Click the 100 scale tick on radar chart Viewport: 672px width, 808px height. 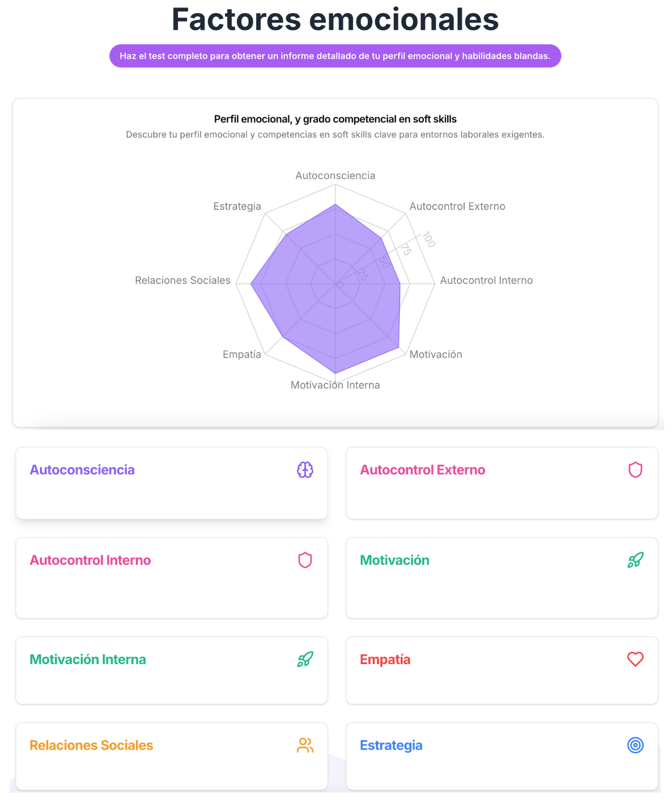pos(429,240)
